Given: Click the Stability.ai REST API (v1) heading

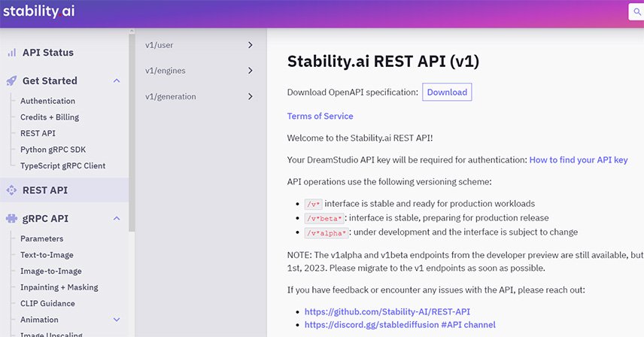Looking at the screenshot, I should tap(383, 62).
